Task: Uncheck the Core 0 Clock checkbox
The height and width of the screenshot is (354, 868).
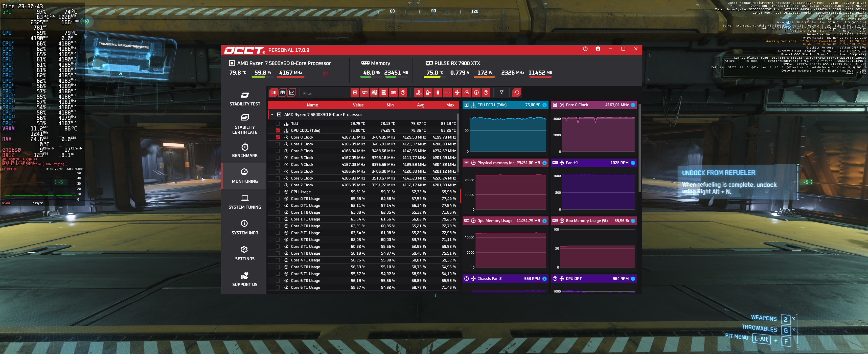Action: 278,137
